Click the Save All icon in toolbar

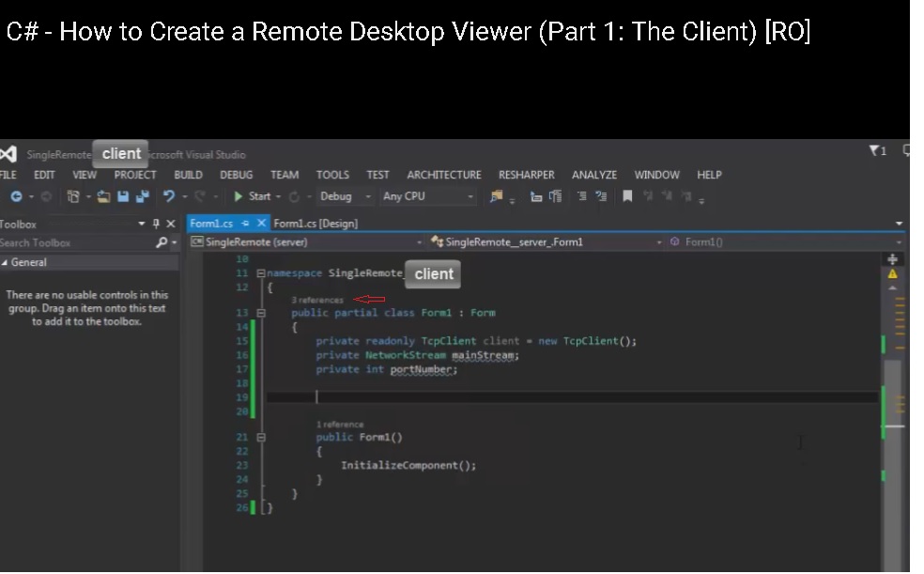point(143,196)
